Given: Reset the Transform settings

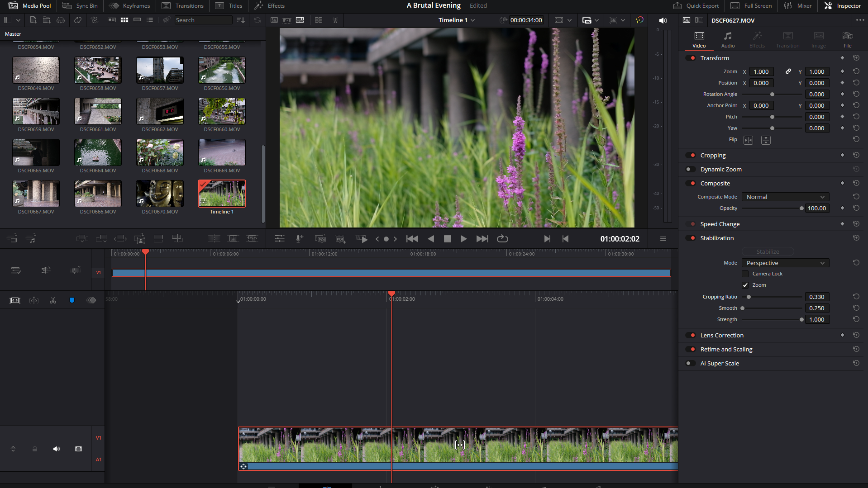Looking at the screenshot, I should click(856, 58).
